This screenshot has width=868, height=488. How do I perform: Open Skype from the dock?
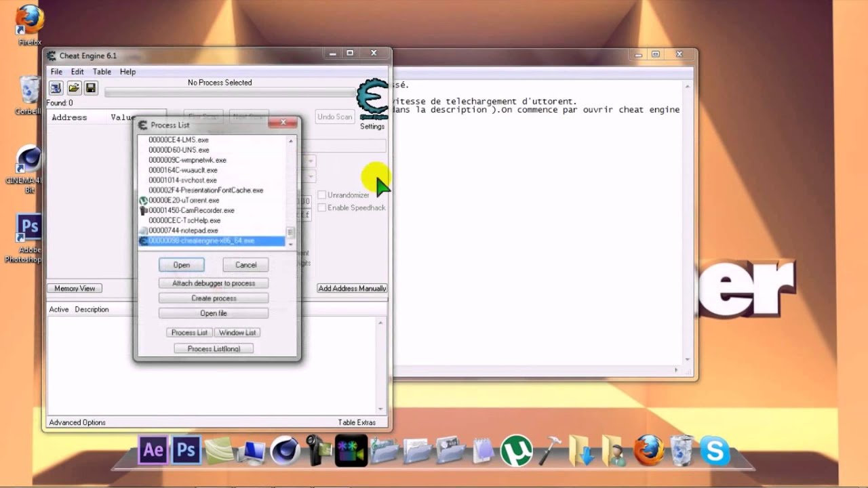click(x=715, y=451)
